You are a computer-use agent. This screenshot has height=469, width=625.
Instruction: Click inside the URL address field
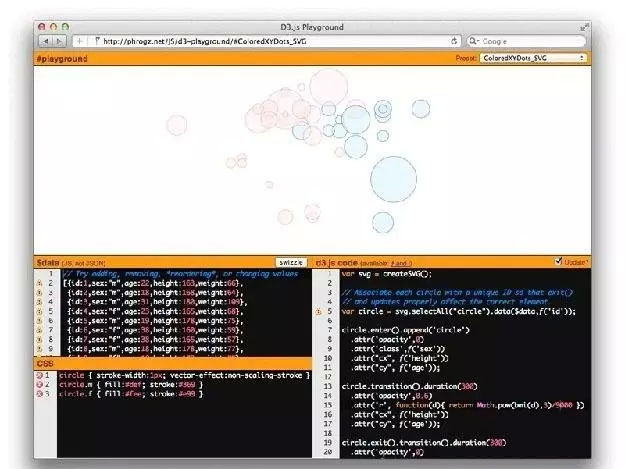click(270, 41)
